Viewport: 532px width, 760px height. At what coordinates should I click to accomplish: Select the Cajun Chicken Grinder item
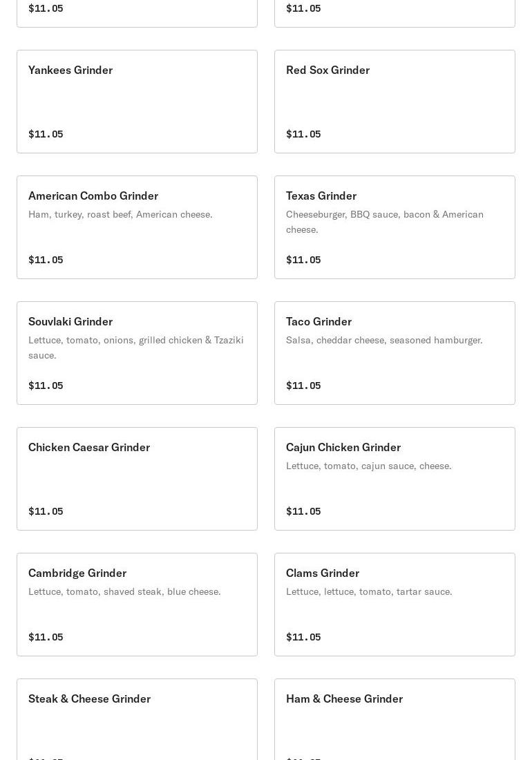point(395,479)
